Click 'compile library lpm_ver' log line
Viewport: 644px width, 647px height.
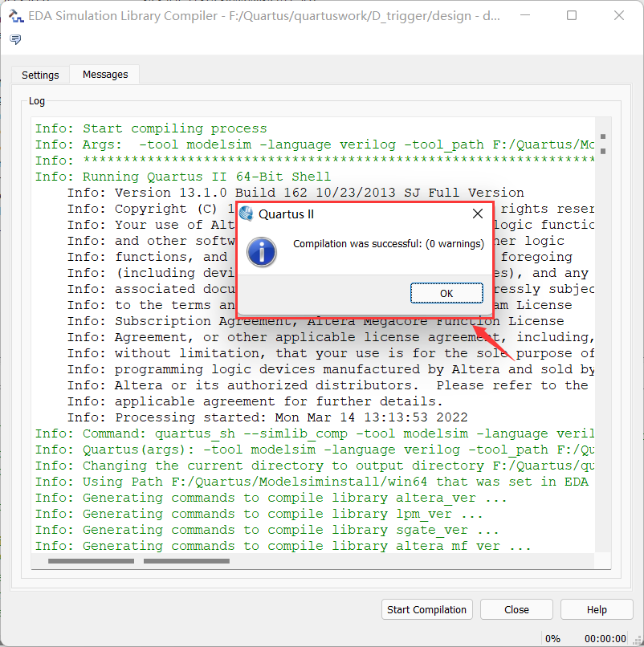pos(259,514)
